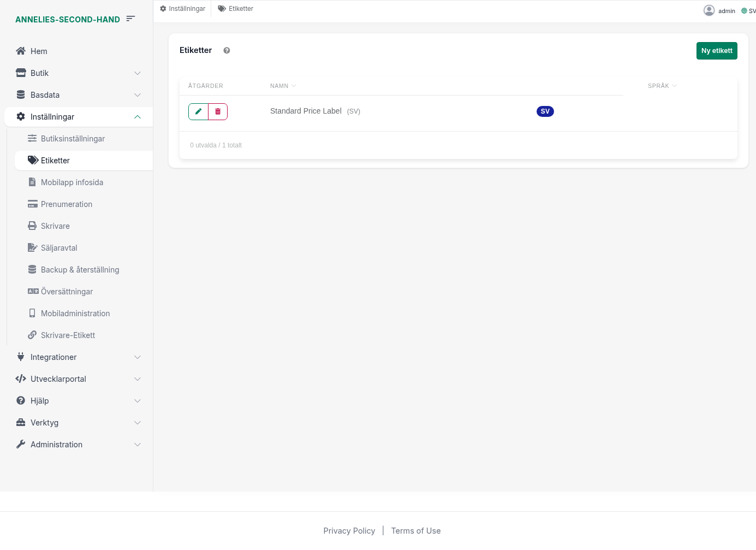Screen dimensions: 756x550
Task: Click the admin user avatar icon
Action: click(x=709, y=10)
